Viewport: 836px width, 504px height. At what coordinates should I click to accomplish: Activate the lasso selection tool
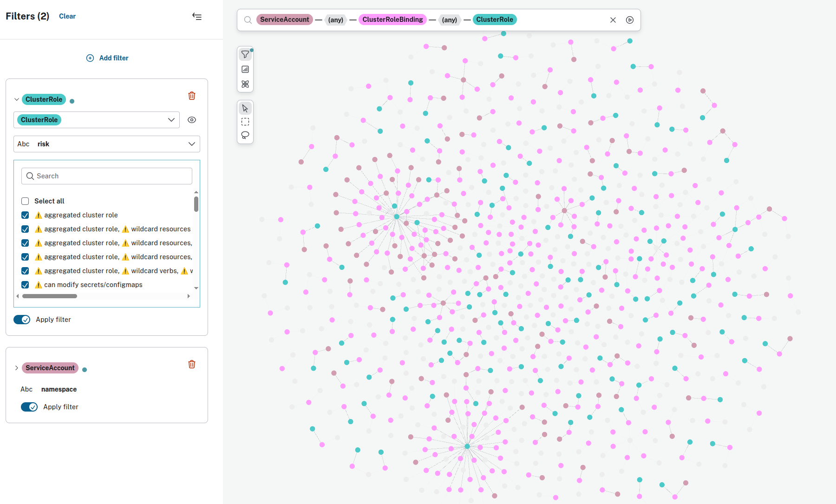point(245,135)
